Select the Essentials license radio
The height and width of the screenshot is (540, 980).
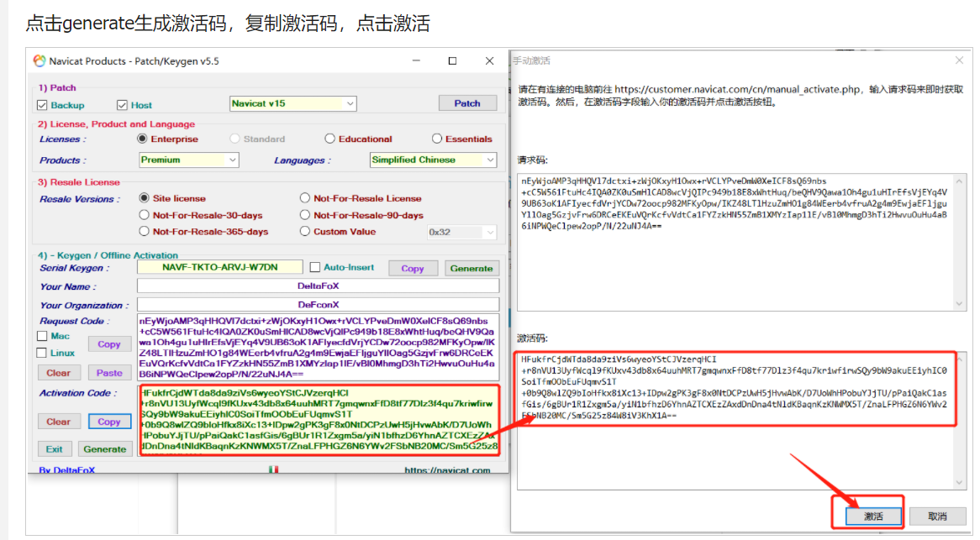[437, 139]
